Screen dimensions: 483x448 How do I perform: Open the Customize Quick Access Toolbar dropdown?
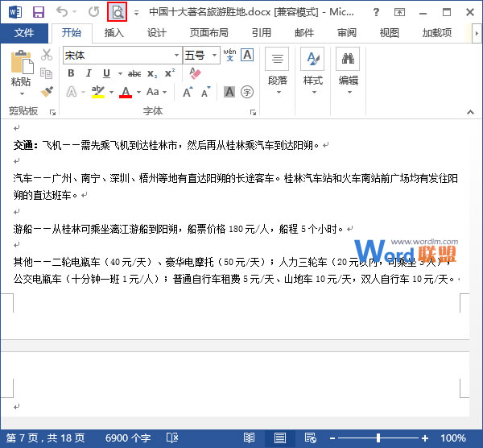click(x=136, y=13)
